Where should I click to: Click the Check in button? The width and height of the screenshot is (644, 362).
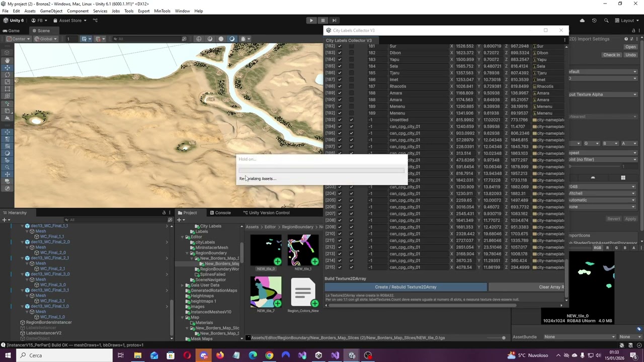612,55
